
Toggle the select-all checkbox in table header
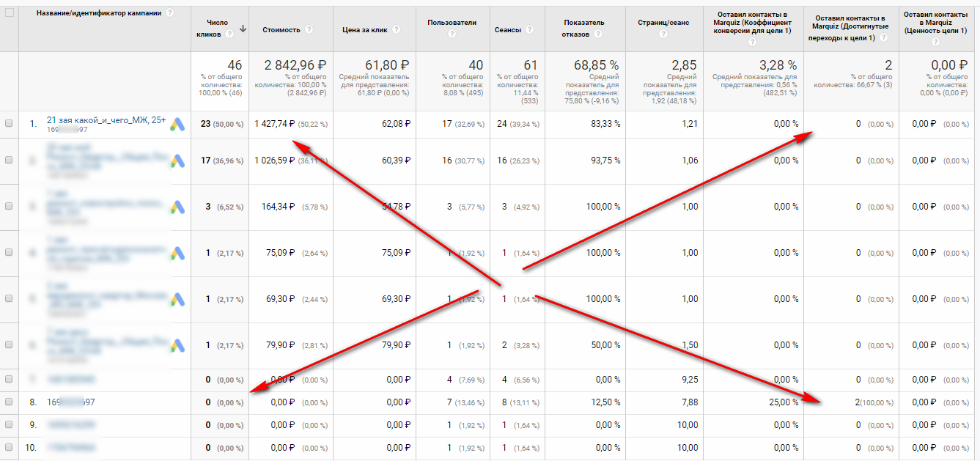9,12
